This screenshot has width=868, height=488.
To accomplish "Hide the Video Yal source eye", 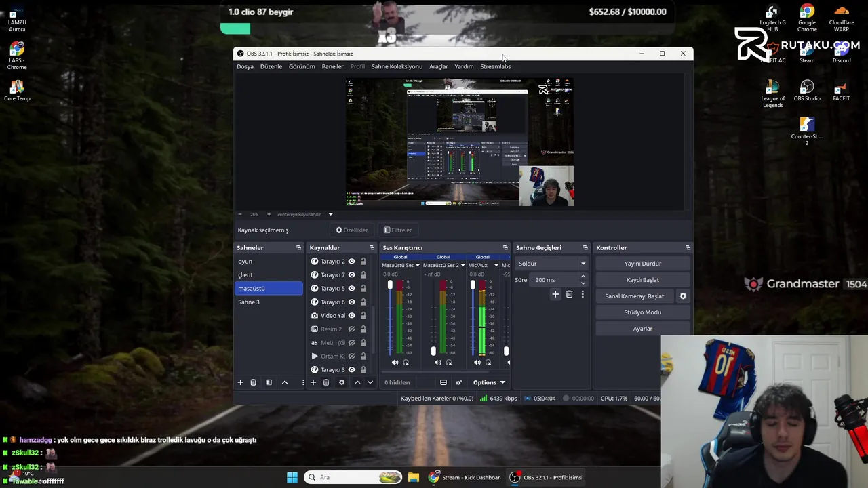I will click(352, 316).
